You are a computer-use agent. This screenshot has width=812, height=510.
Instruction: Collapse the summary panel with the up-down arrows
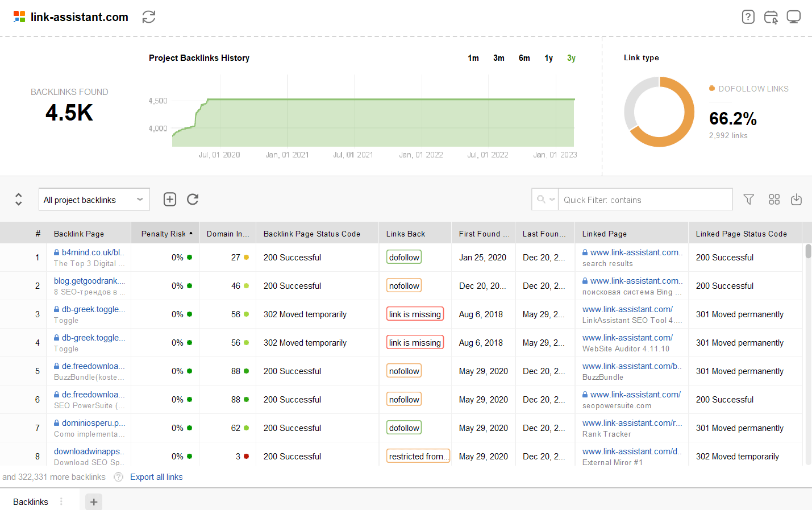tap(19, 199)
